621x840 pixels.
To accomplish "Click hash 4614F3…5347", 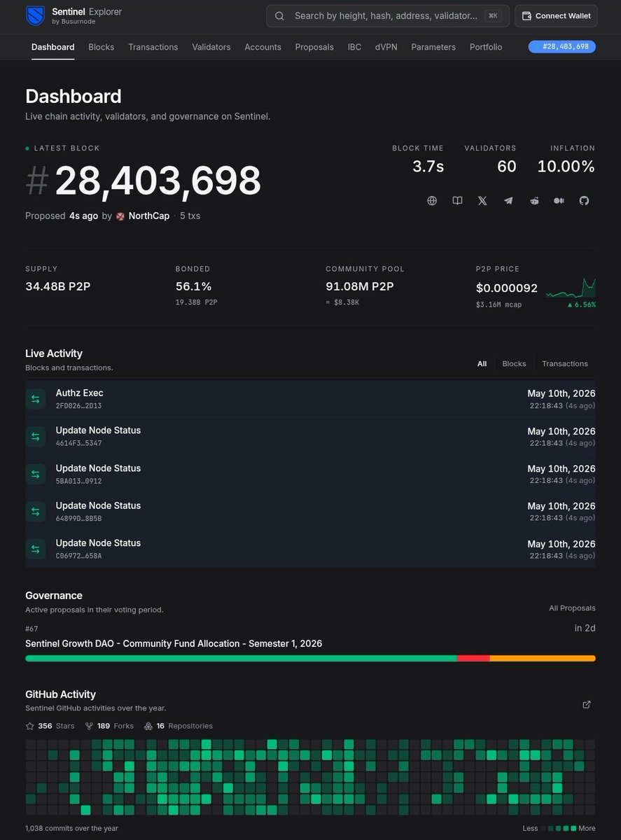I will [x=78, y=444].
